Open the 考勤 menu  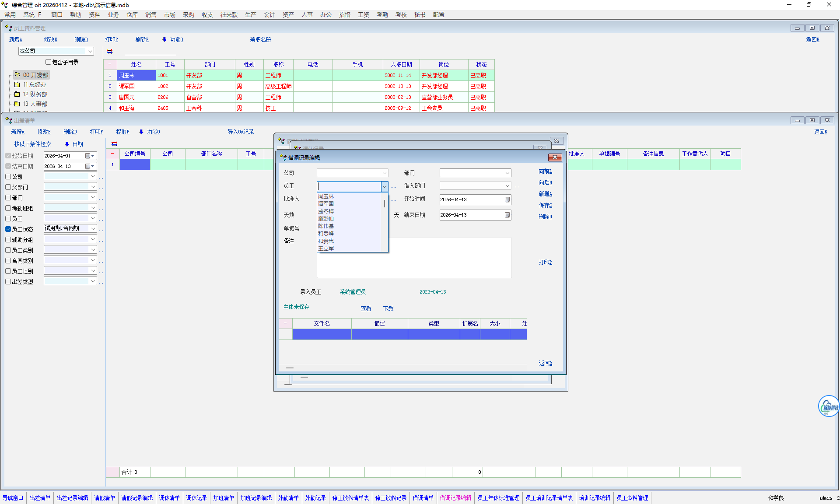click(x=382, y=14)
